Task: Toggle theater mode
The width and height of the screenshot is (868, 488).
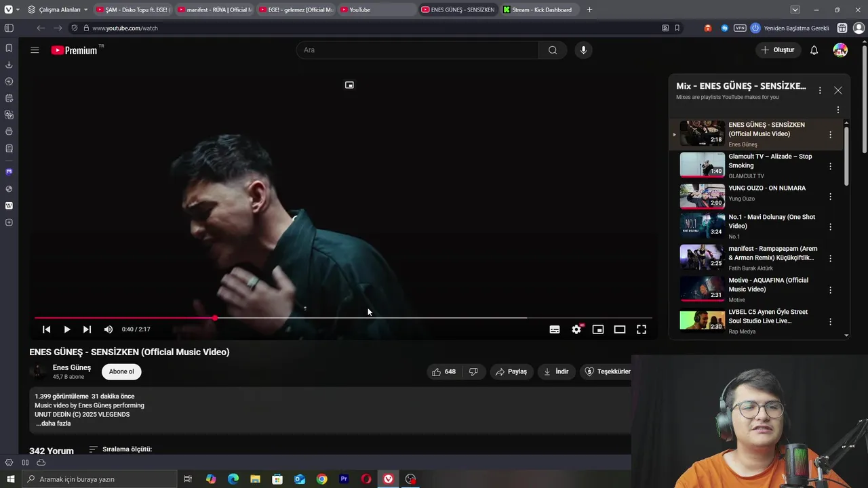Action: [x=620, y=329]
